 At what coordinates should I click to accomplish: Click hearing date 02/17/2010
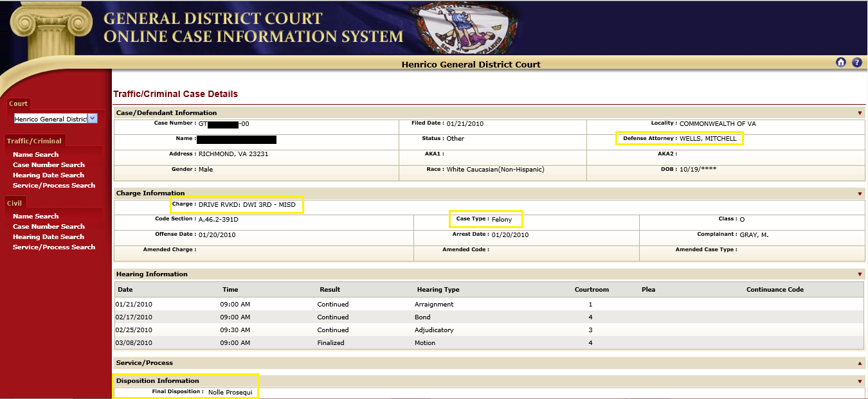[134, 317]
